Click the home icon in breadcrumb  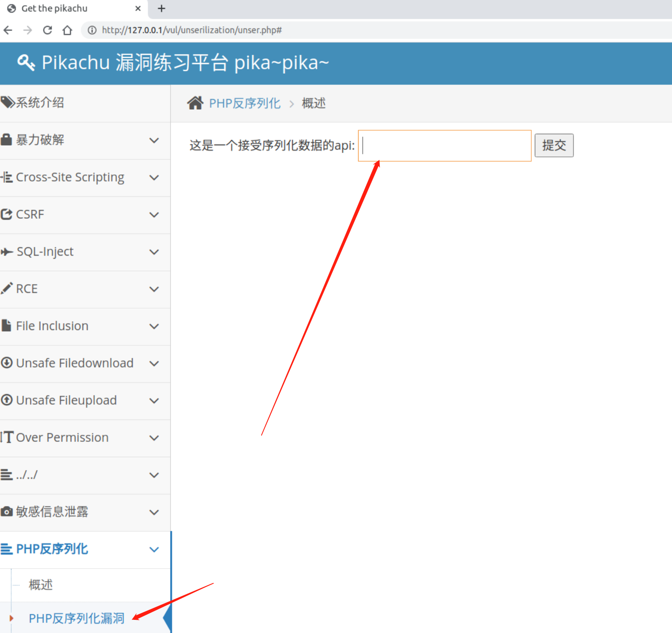click(x=195, y=103)
